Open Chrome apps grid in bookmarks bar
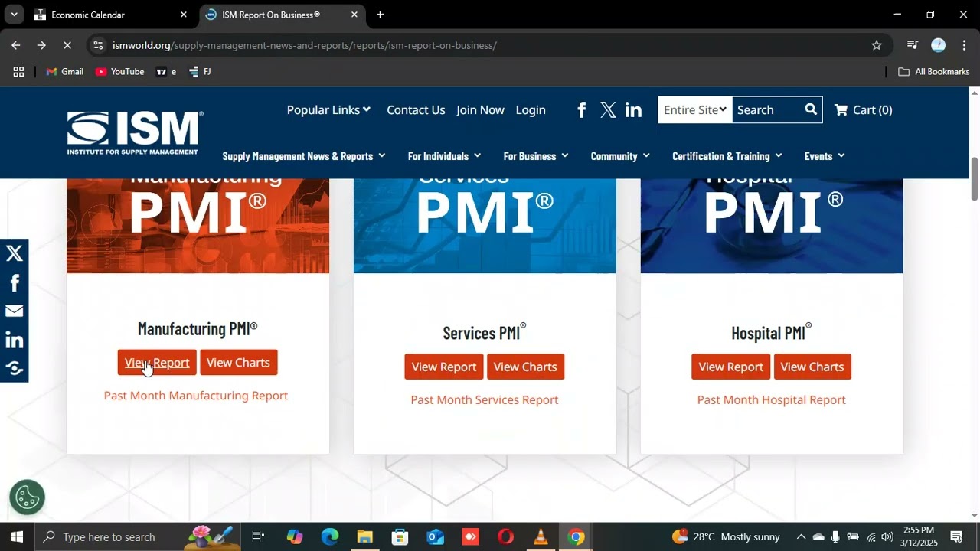The width and height of the screenshot is (980, 551). click(18, 71)
